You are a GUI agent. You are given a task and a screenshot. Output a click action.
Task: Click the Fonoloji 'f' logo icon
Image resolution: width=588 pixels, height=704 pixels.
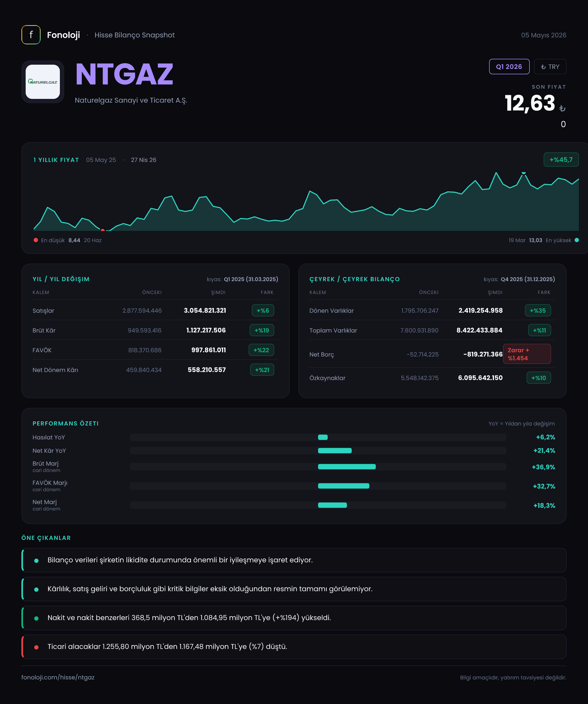click(31, 35)
